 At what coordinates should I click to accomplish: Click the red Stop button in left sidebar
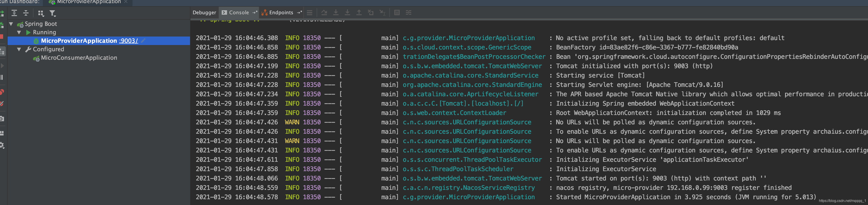point(2,37)
